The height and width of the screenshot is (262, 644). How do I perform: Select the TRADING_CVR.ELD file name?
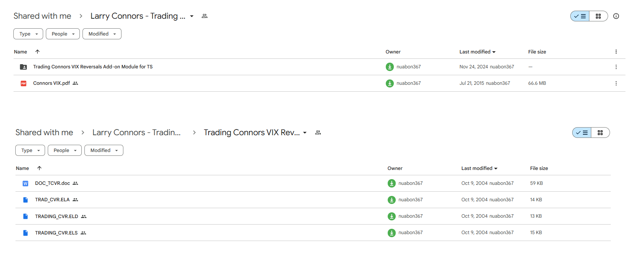pyautogui.click(x=57, y=216)
